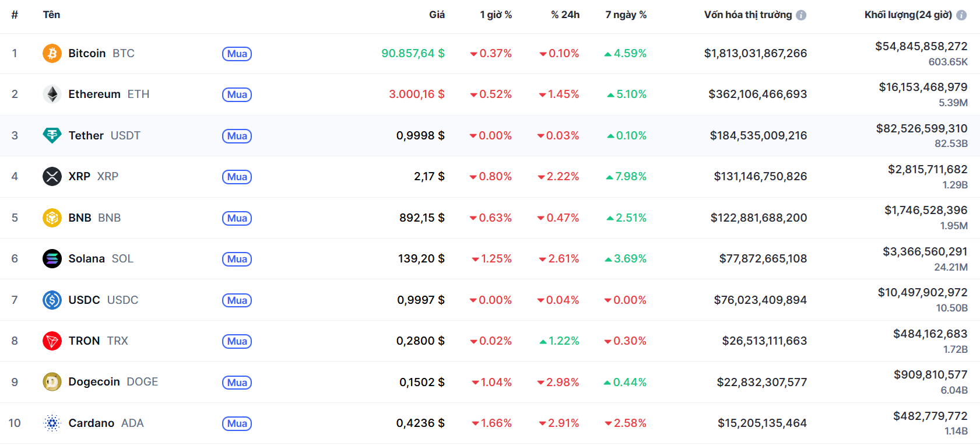980x445 pixels.
Task: Click the XRP black logo icon
Action: coord(52,176)
